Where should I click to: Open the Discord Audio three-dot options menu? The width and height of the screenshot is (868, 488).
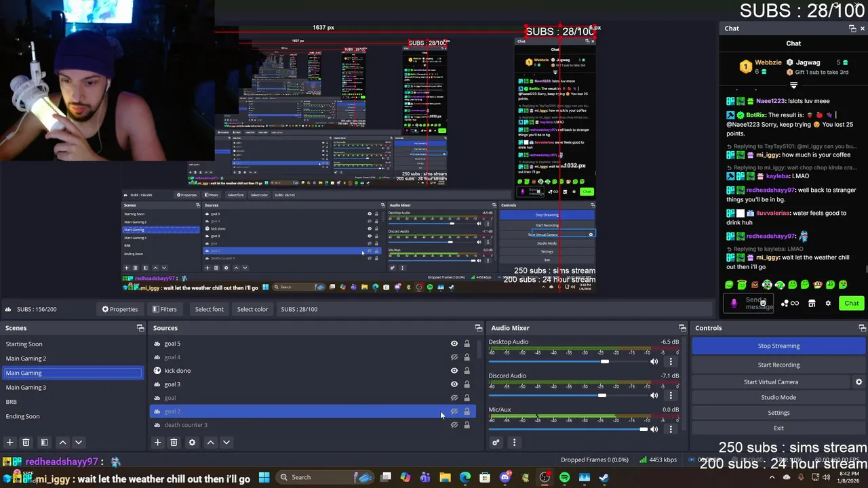(671, 395)
